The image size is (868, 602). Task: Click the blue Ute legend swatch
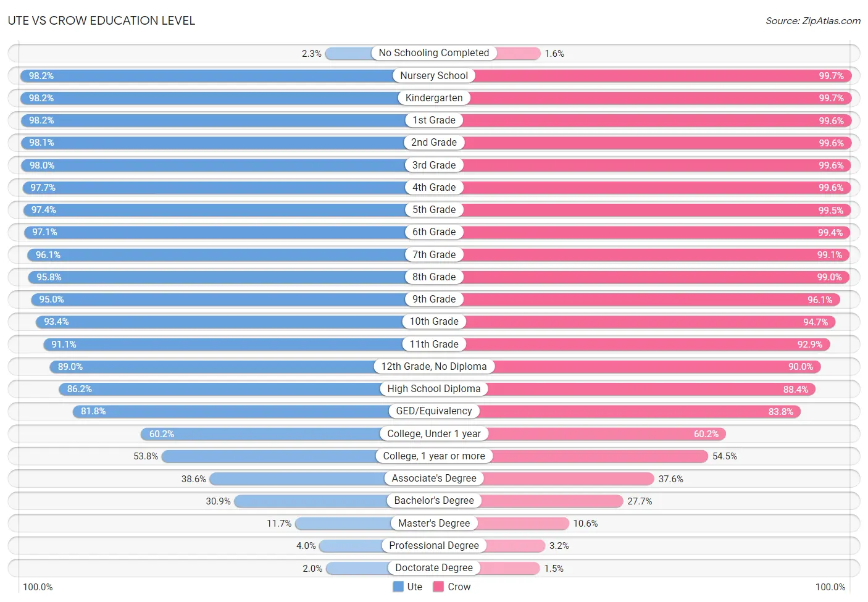click(x=398, y=587)
